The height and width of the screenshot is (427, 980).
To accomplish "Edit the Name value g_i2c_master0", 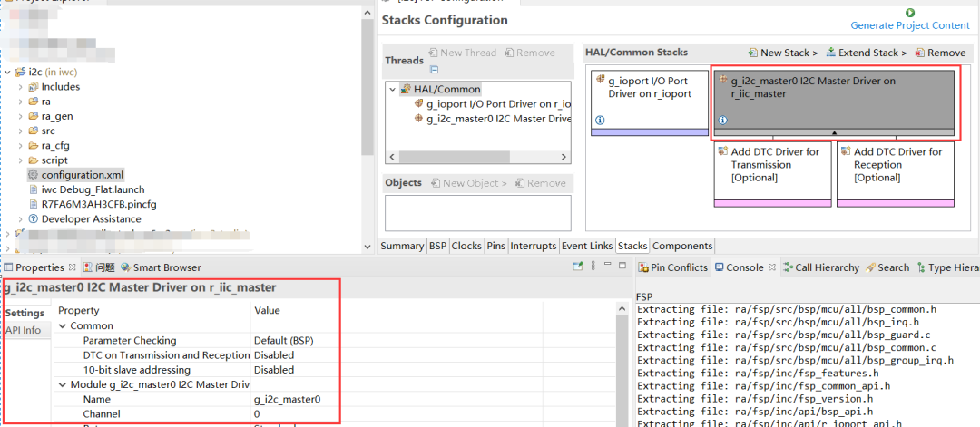I will coord(288,399).
